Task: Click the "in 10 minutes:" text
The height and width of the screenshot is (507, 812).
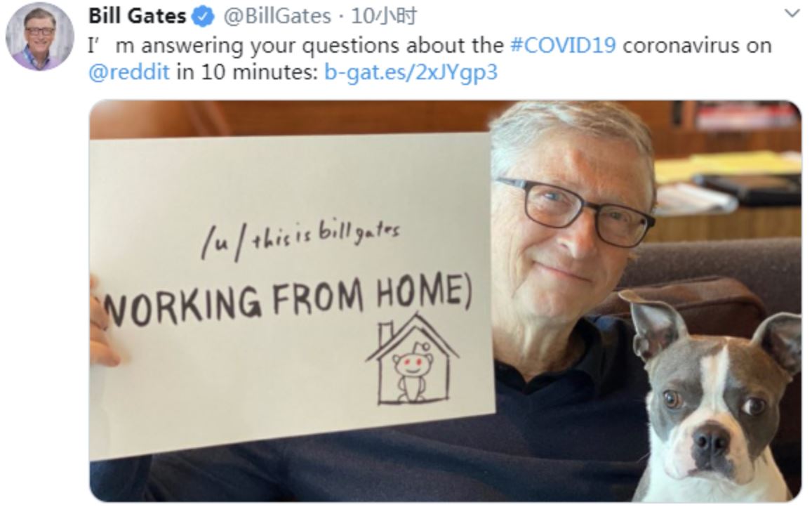Action: click(247, 72)
